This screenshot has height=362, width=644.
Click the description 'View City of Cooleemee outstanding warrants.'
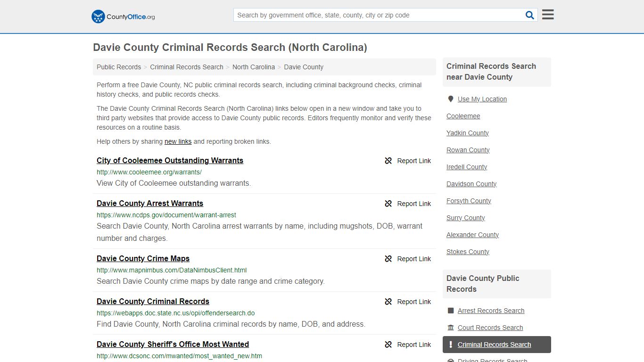pyautogui.click(x=173, y=183)
